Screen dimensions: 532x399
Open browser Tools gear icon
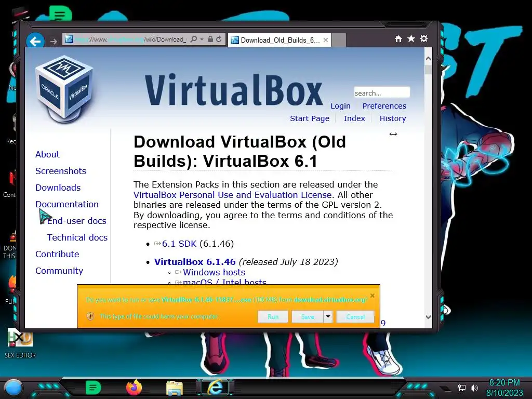[x=424, y=38]
